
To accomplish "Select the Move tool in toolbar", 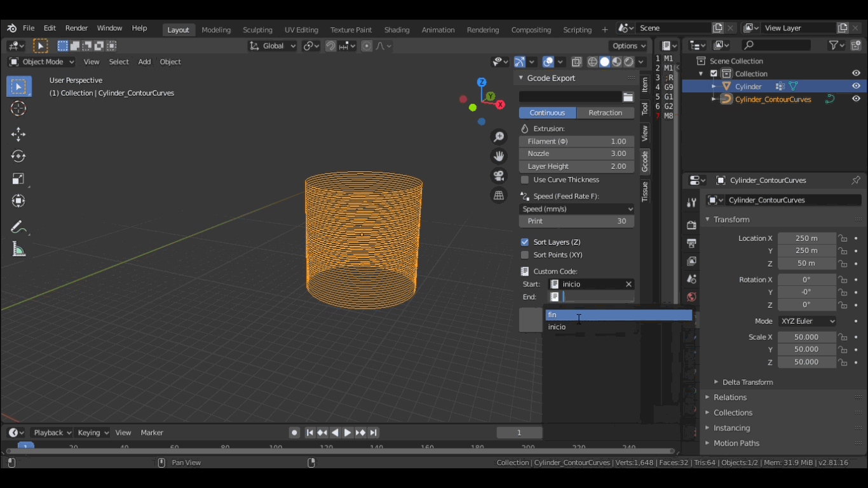I will click(x=18, y=134).
